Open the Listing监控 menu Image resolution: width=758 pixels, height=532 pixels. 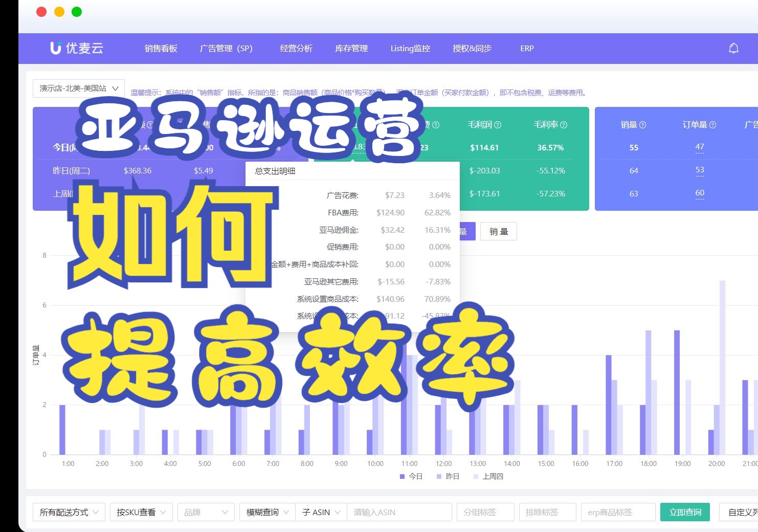pyautogui.click(x=410, y=49)
